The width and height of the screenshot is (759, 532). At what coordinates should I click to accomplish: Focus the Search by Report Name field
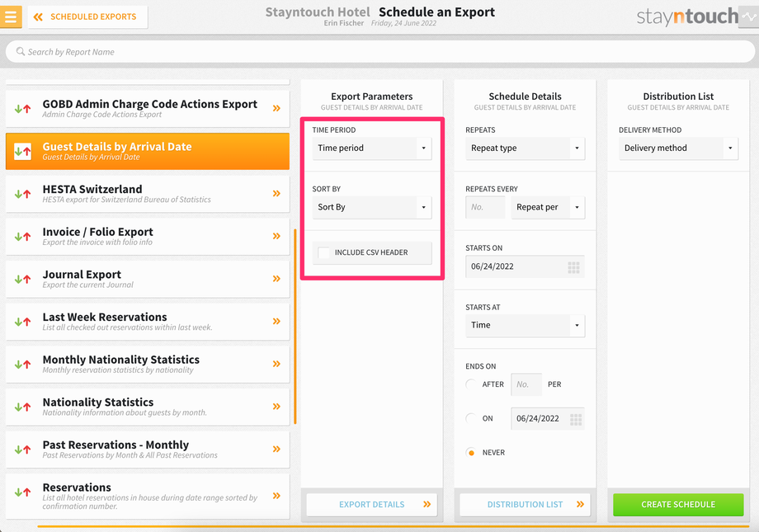click(380, 51)
